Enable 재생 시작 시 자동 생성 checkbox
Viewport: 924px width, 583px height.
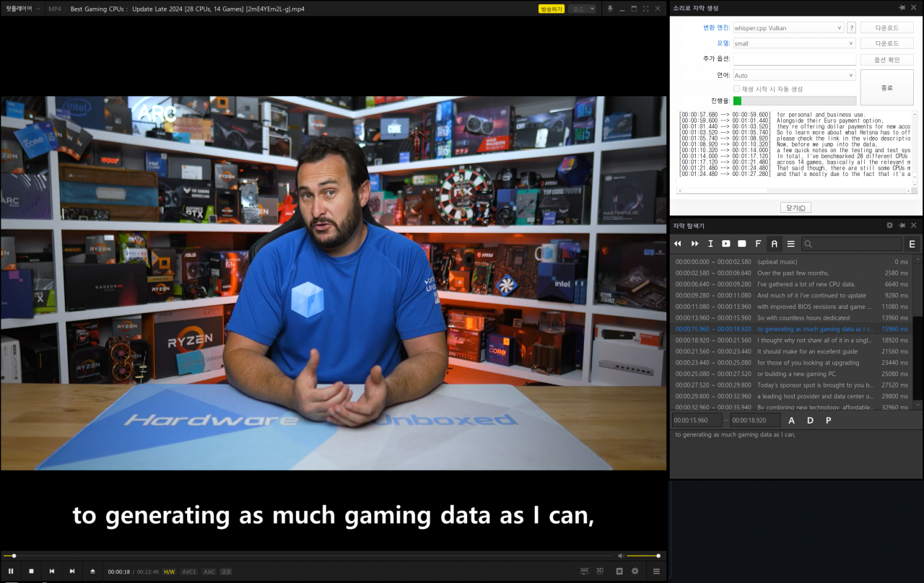(736, 89)
